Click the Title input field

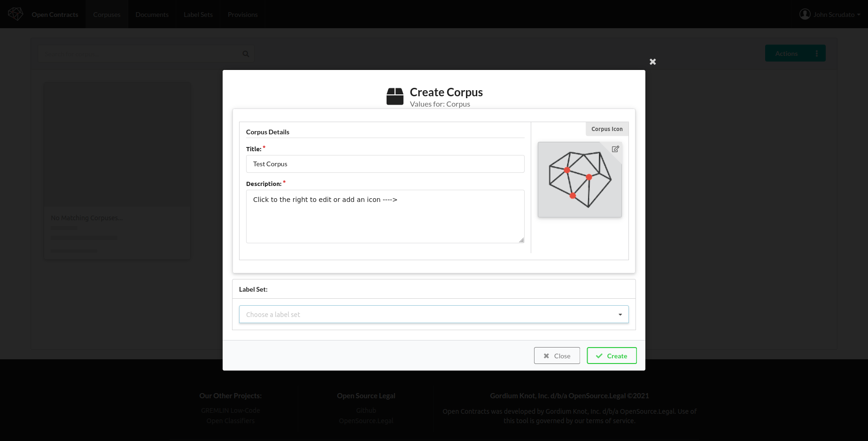click(385, 164)
